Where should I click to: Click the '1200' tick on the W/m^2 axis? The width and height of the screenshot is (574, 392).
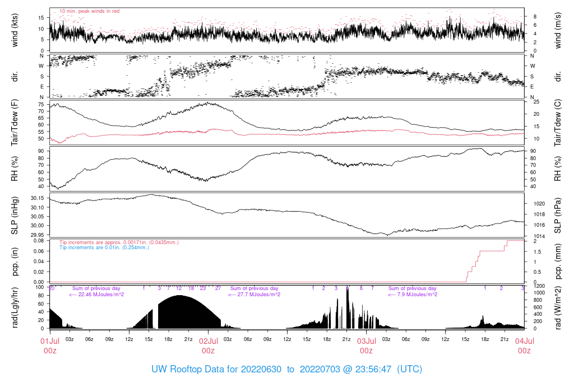click(540, 286)
